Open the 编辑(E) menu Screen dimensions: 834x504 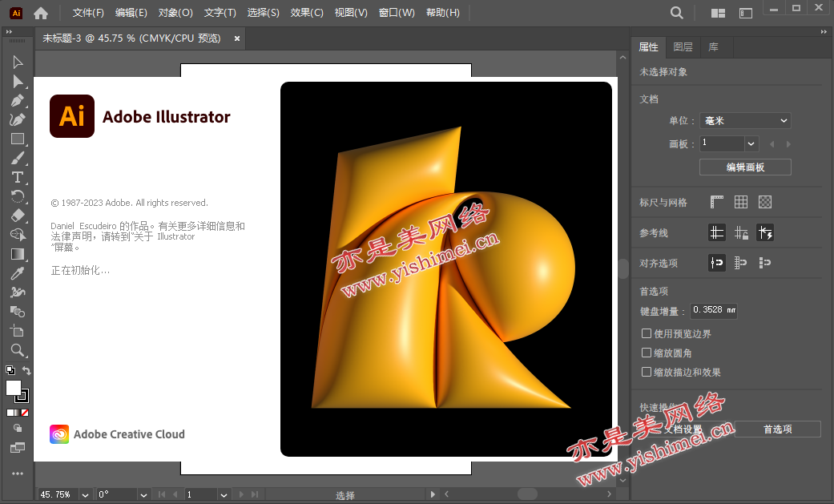pos(131,13)
